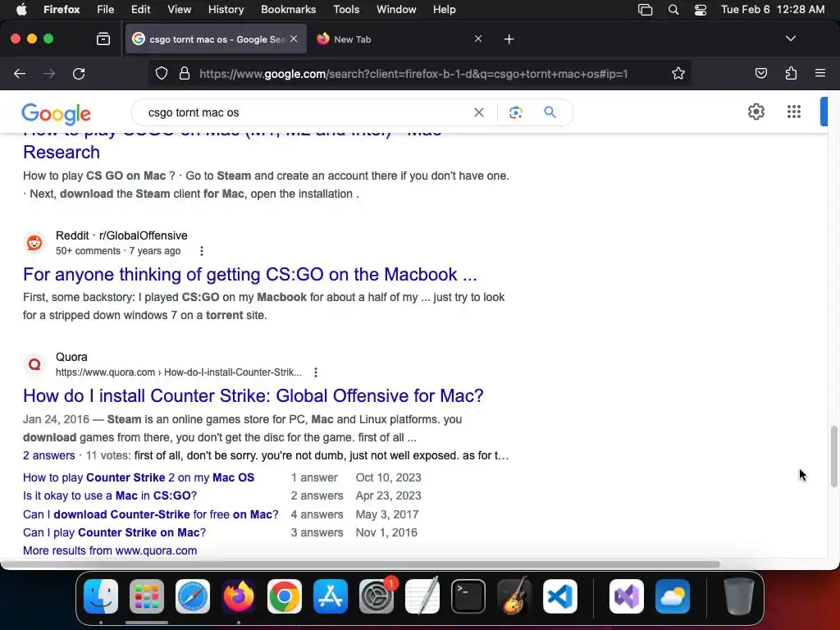Open Google quick settings gear
This screenshot has height=630, width=840.
[756, 112]
